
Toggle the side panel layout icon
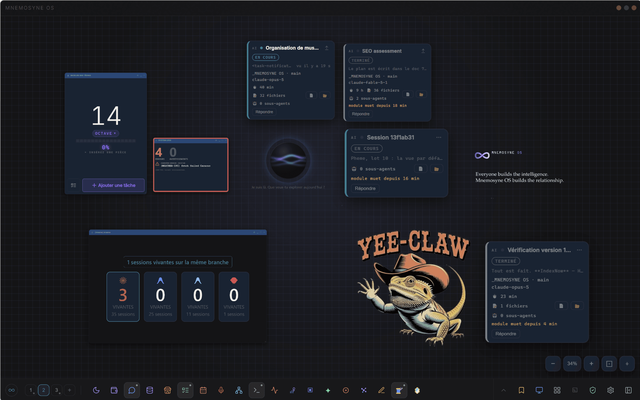point(628,390)
